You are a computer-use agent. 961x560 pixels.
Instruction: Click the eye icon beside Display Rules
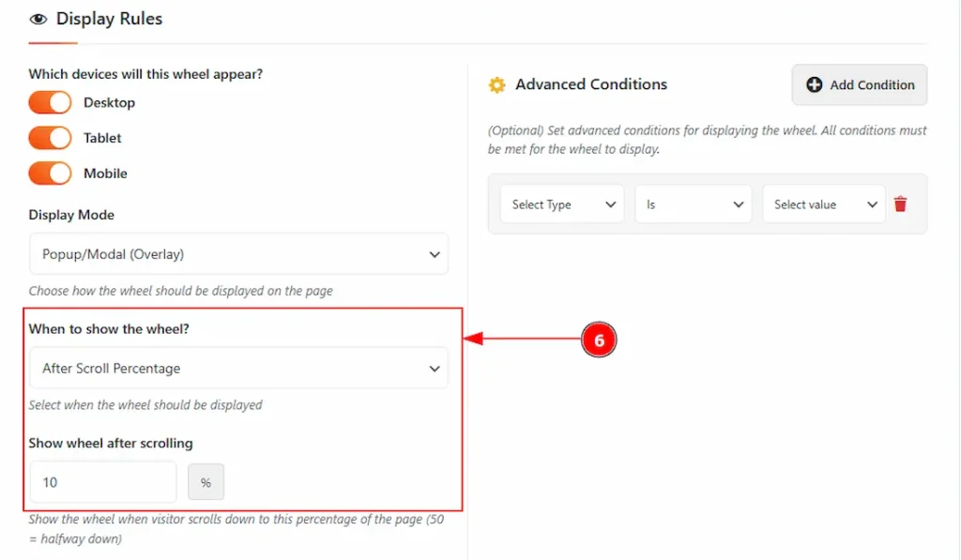pyautogui.click(x=38, y=20)
